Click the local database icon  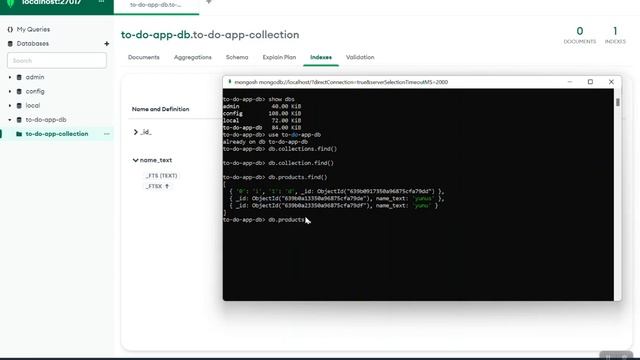point(19,106)
